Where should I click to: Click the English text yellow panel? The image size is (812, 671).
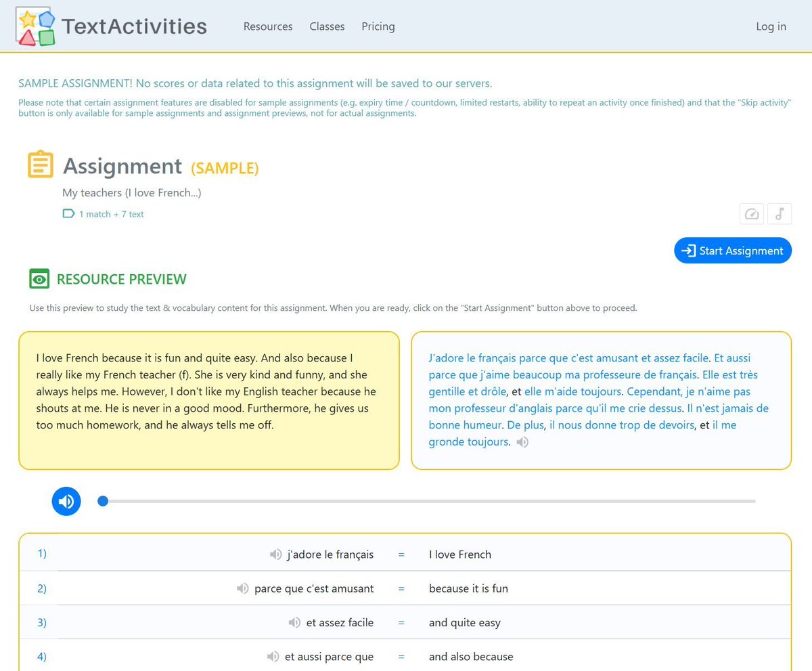[x=209, y=400]
